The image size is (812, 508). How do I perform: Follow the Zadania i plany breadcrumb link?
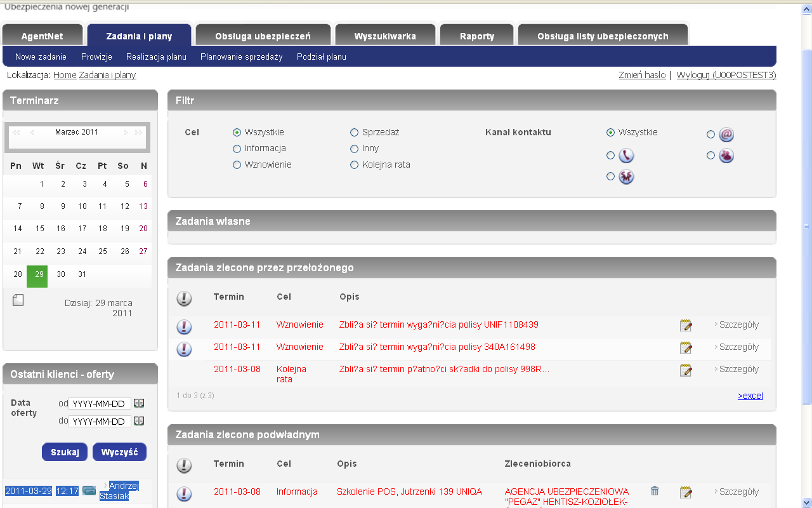[x=107, y=75]
